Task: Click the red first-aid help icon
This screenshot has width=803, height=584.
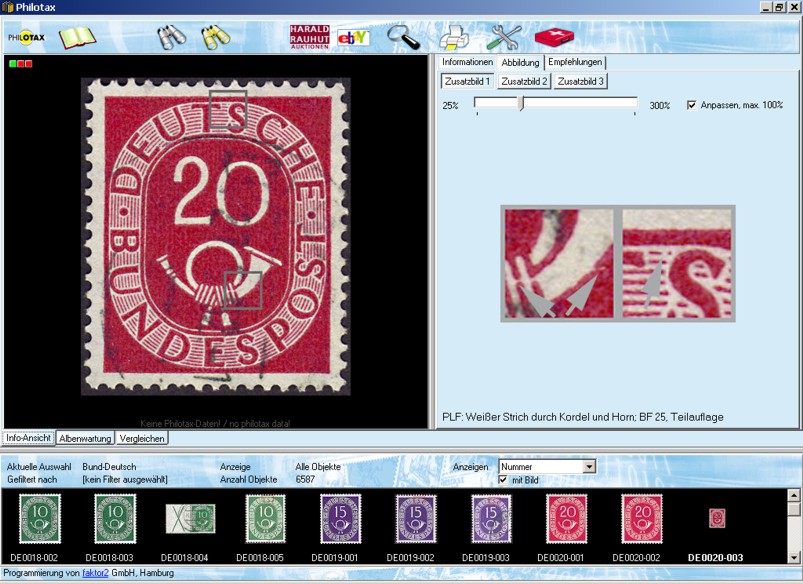Action: click(554, 38)
